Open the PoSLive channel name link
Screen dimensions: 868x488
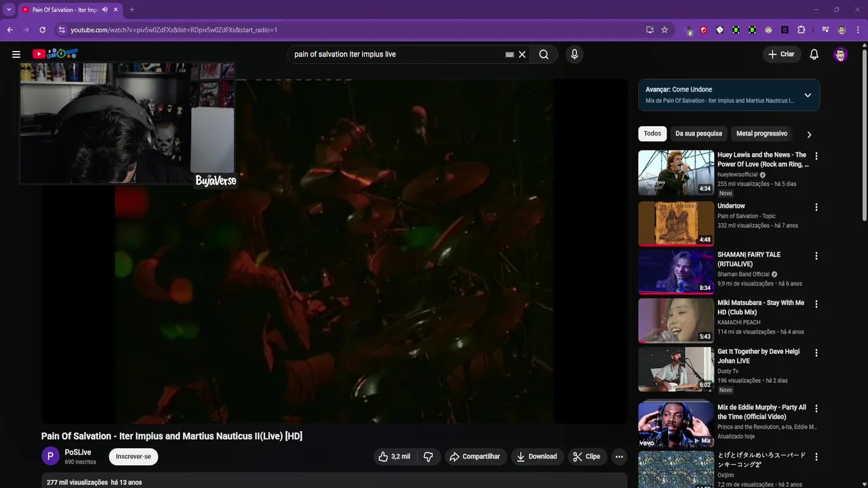(78, 452)
